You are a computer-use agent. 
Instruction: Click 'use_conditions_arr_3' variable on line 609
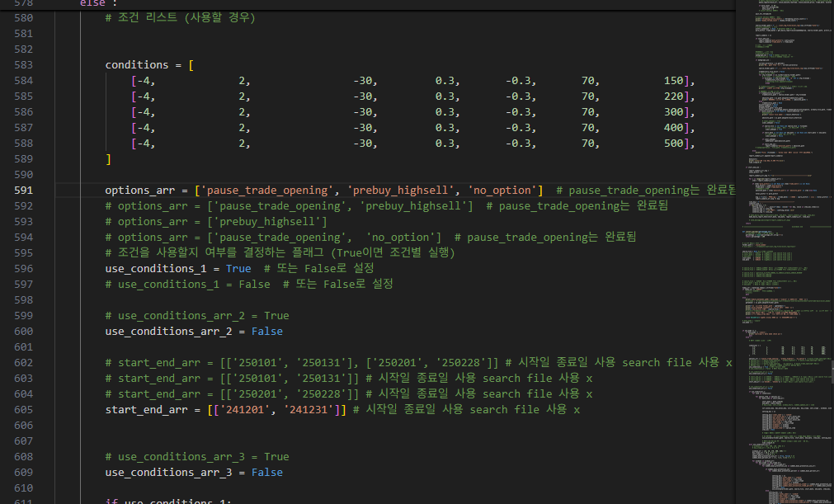point(168,473)
